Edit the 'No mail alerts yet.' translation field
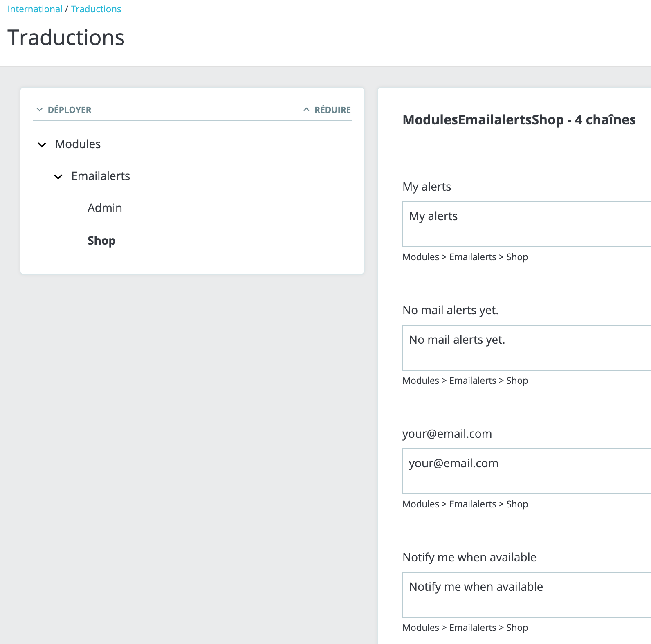This screenshot has width=651, height=644. point(527,348)
